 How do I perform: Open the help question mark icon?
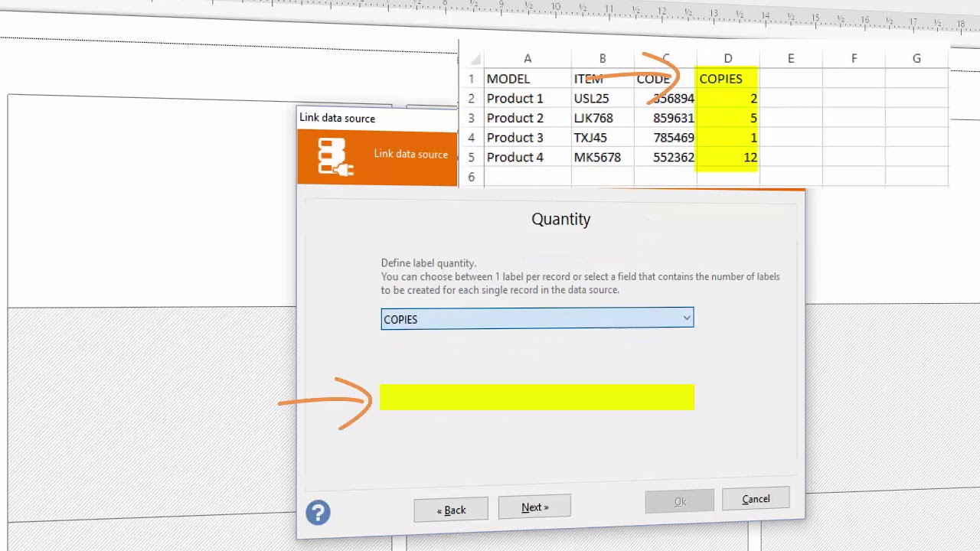pos(318,512)
